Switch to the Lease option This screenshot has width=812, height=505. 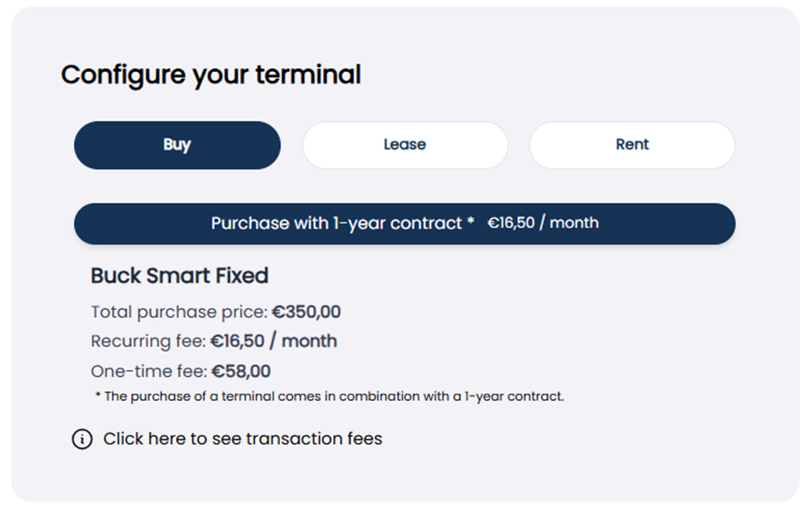[405, 145]
